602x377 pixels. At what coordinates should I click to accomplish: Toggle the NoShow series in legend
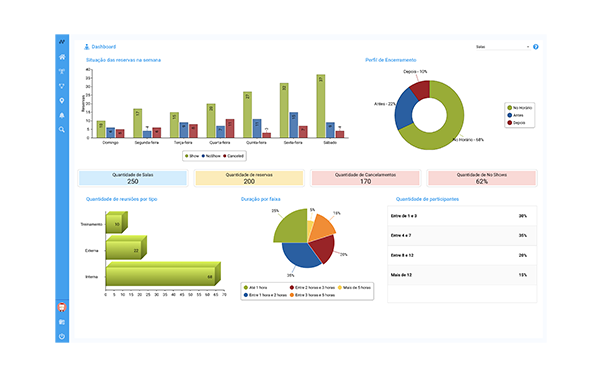click(211, 156)
